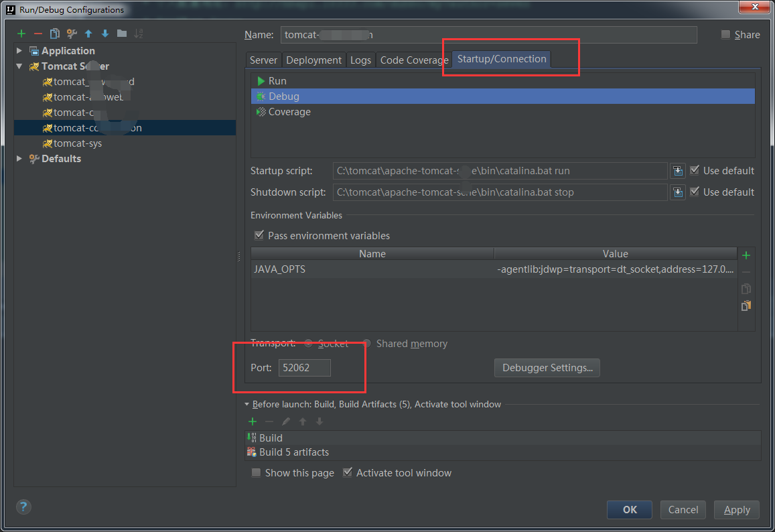The height and width of the screenshot is (532, 775).
Task: Open edit defaults wrench icon in toolbar
Action: [72, 34]
